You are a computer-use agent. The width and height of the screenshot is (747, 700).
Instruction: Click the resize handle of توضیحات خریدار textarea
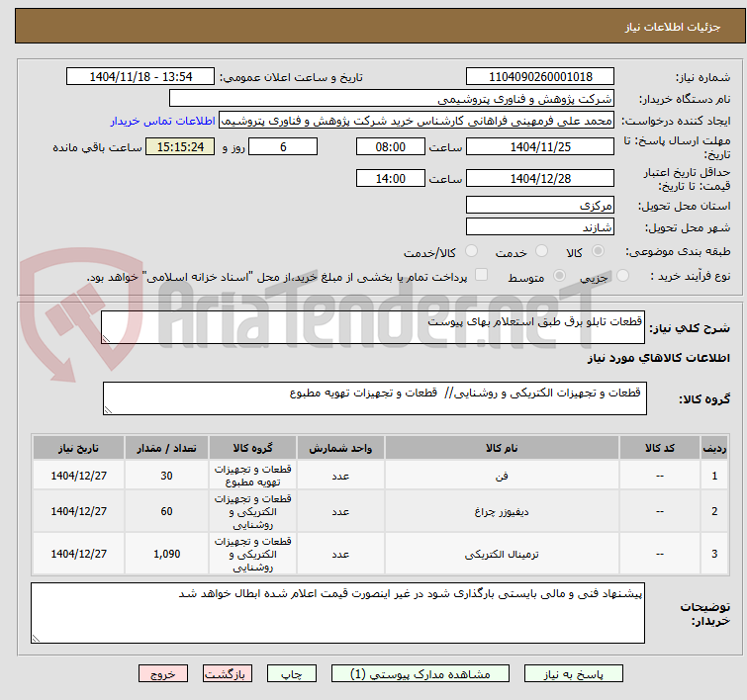[37, 639]
